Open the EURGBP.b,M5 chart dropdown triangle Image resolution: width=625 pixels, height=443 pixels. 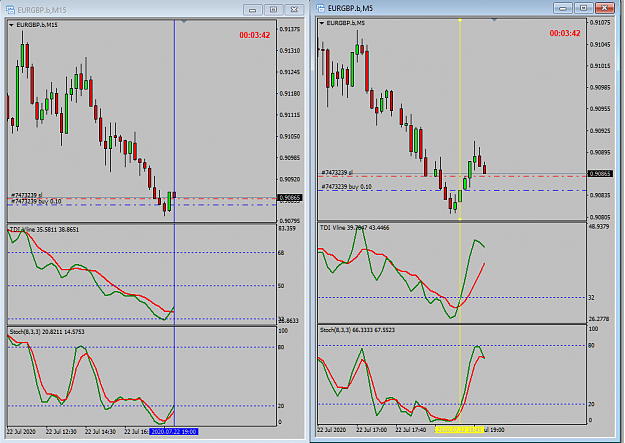321,23
